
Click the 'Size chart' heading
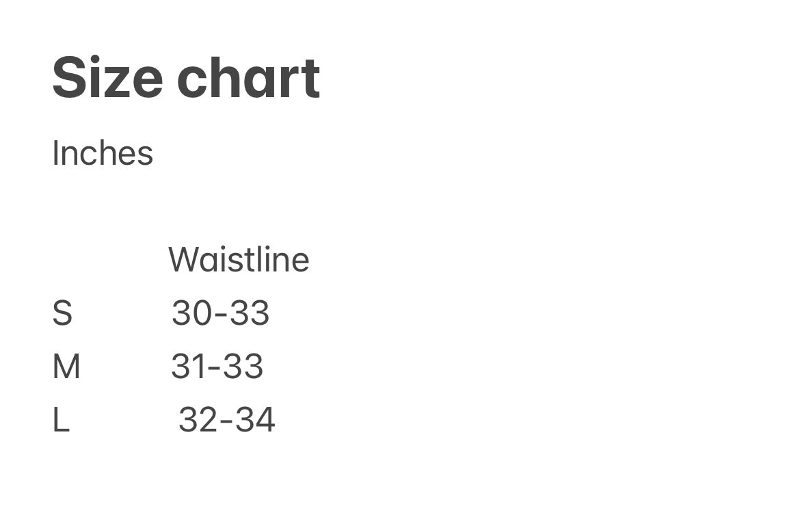coord(186,78)
